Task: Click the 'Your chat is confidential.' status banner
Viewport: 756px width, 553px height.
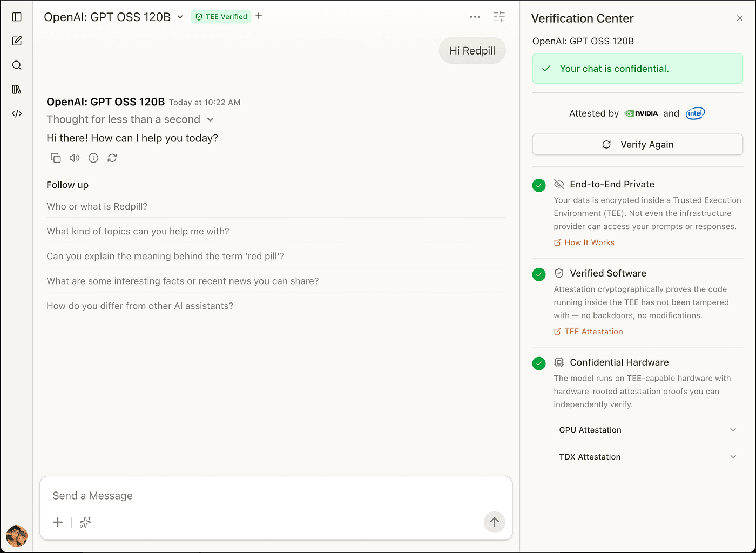Action: (637, 69)
